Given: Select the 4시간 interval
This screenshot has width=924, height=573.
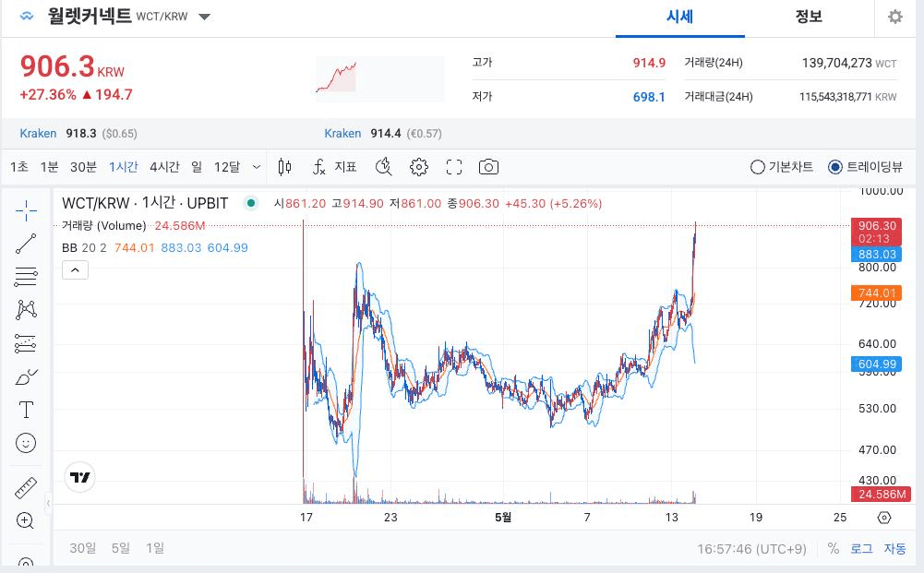Looking at the screenshot, I should (164, 167).
